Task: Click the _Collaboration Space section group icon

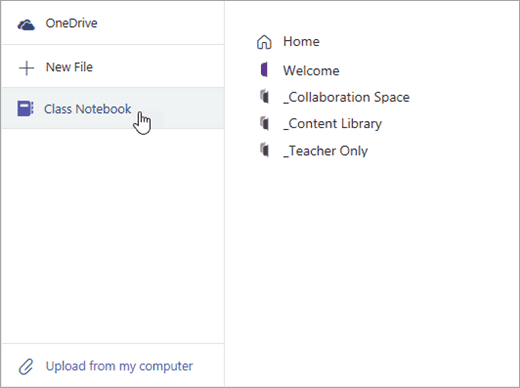Action: tap(264, 97)
